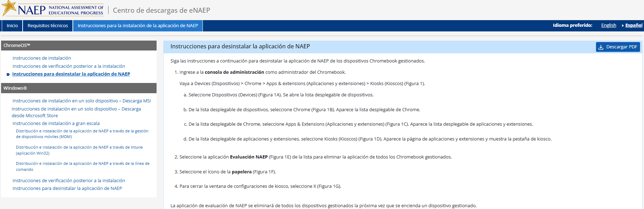This screenshot has width=644, height=209.
Task: Switch preferred language to English
Action: (608, 25)
